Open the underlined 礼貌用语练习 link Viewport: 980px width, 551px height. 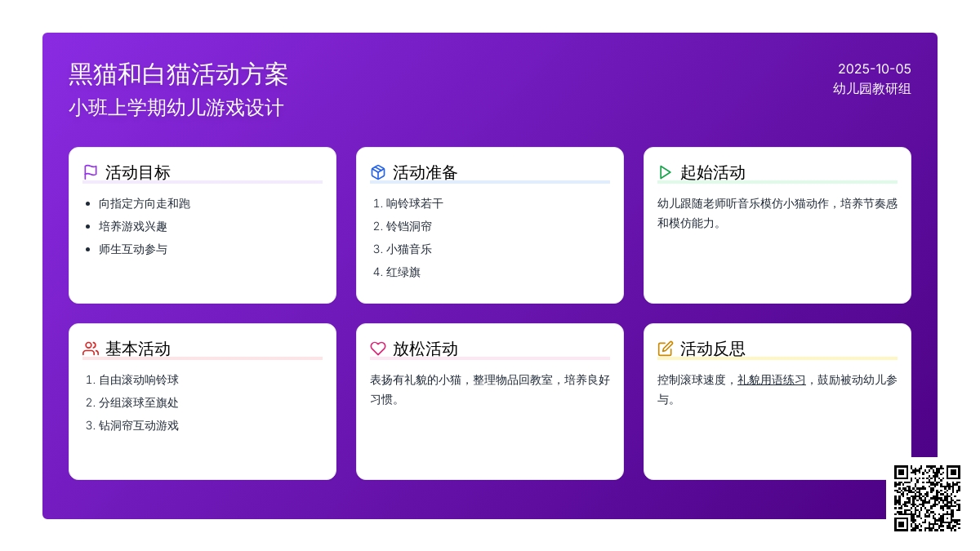[771, 380]
